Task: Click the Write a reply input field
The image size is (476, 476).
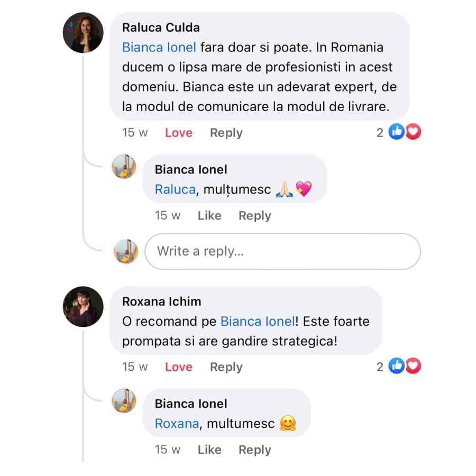Action: (283, 251)
